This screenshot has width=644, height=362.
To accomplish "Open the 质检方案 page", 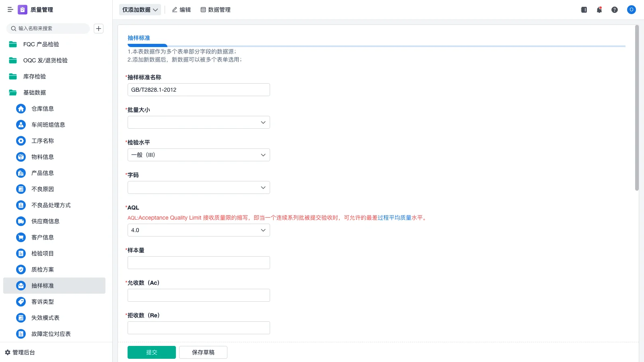I will (43, 269).
